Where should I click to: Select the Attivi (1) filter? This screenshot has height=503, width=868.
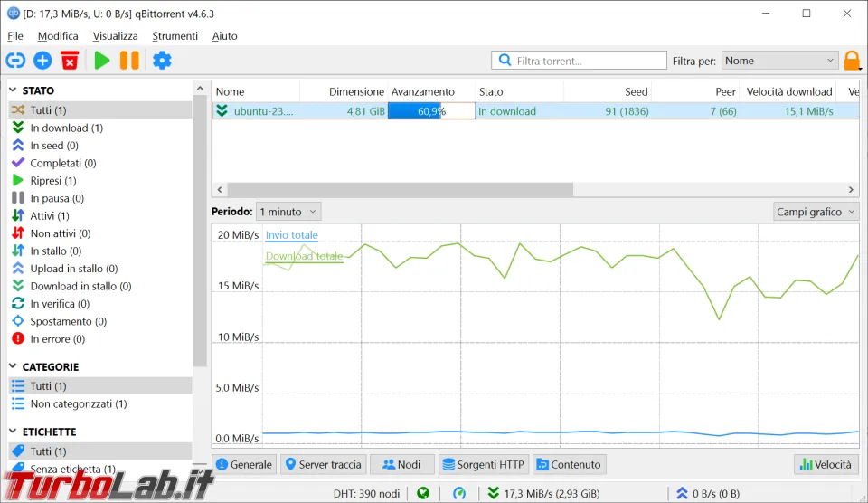click(100, 216)
